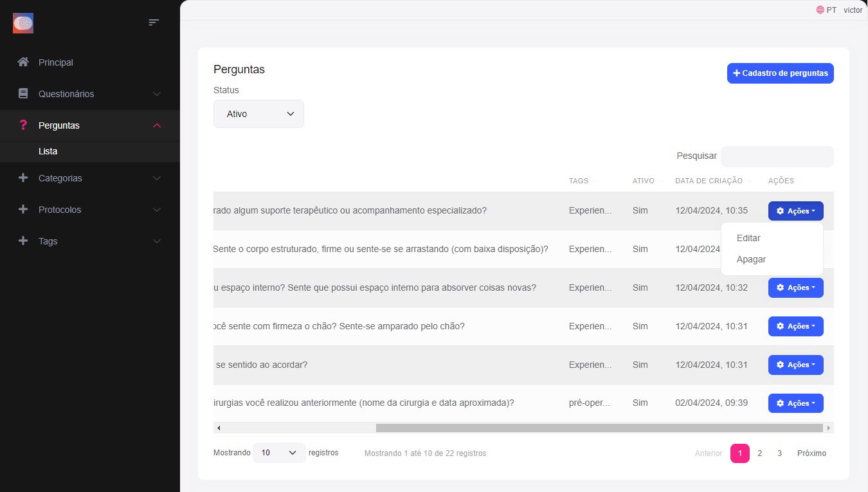The image size is (868, 492).
Task: Expand the Questionários menu chevron
Action: pos(157,94)
